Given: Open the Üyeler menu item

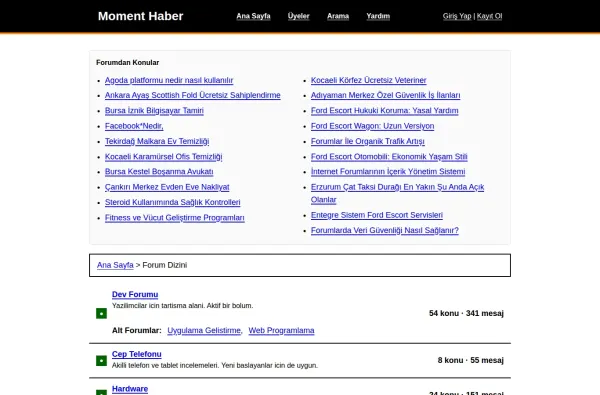Looking at the screenshot, I should pyautogui.click(x=298, y=16).
